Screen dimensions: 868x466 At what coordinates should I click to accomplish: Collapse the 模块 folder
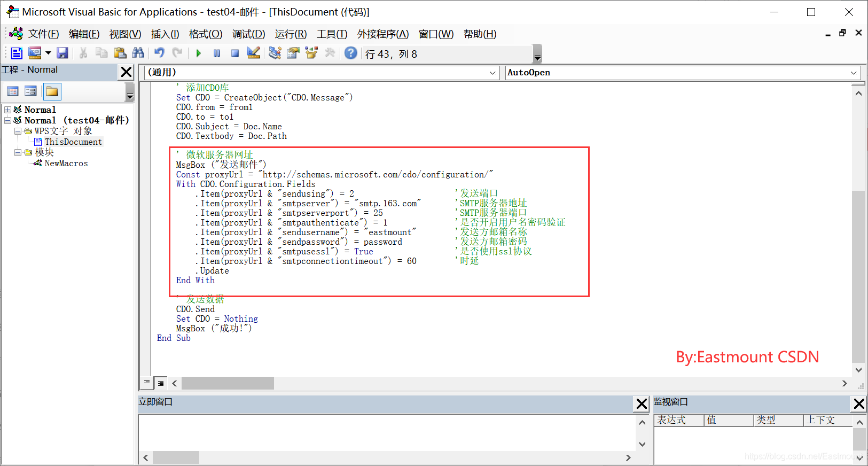point(18,153)
